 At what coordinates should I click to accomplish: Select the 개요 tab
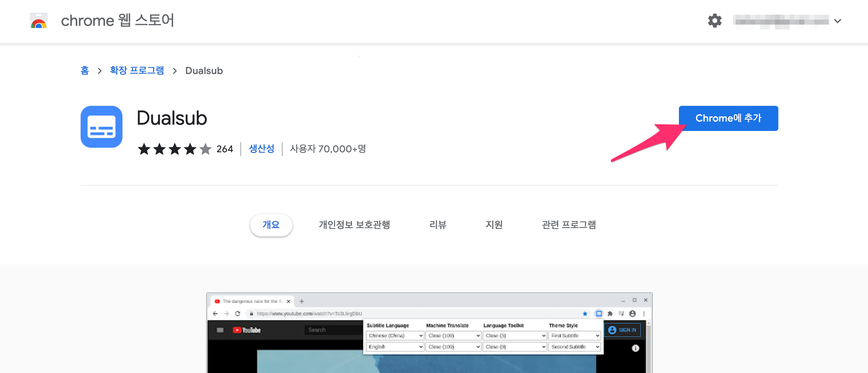271,225
